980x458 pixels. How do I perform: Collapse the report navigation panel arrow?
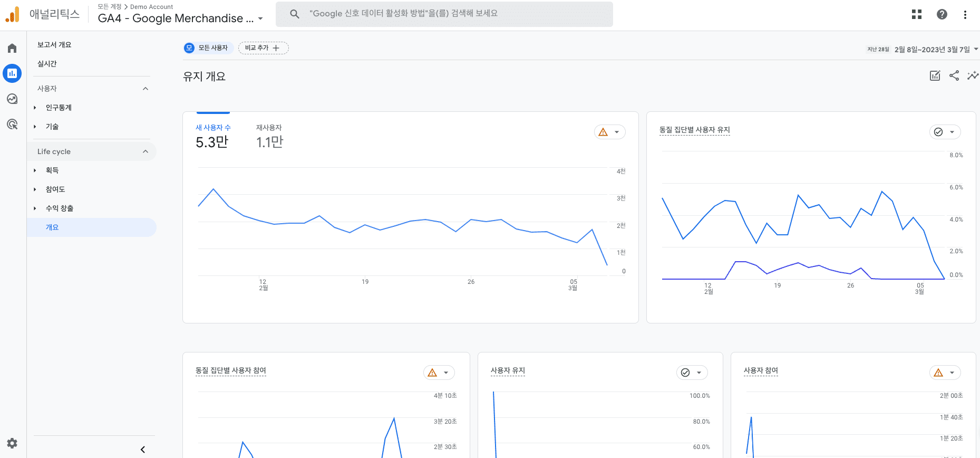(x=143, y=450)
